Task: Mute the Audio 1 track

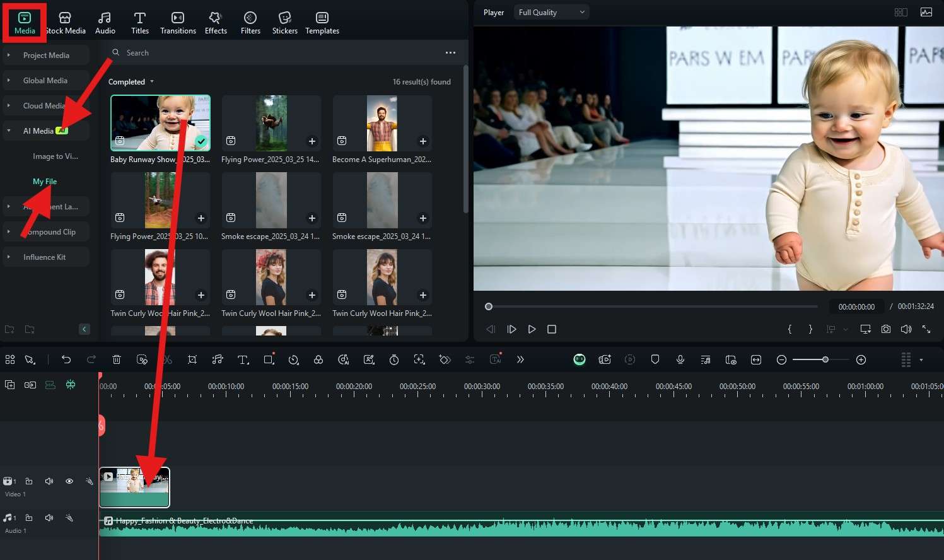Action: 49,518
